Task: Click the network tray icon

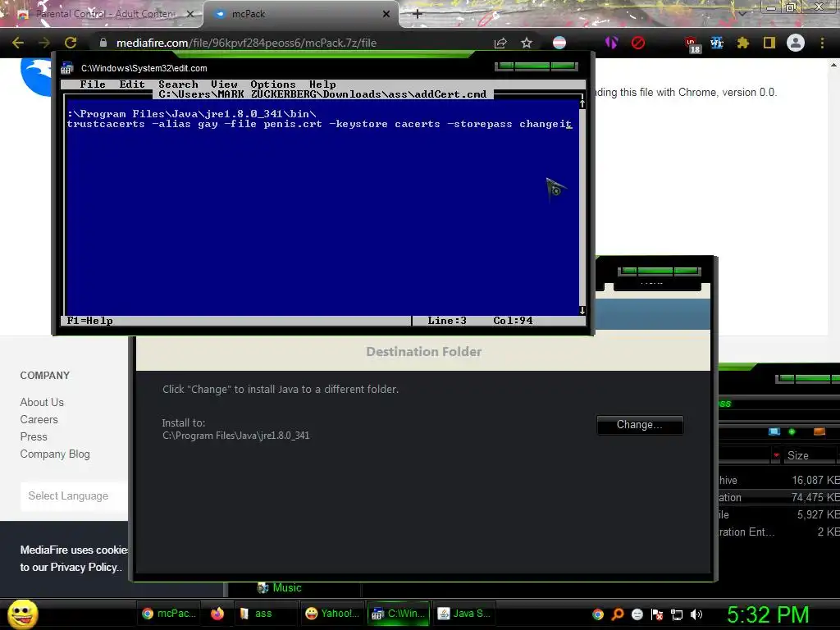Action: click(677, 614)
